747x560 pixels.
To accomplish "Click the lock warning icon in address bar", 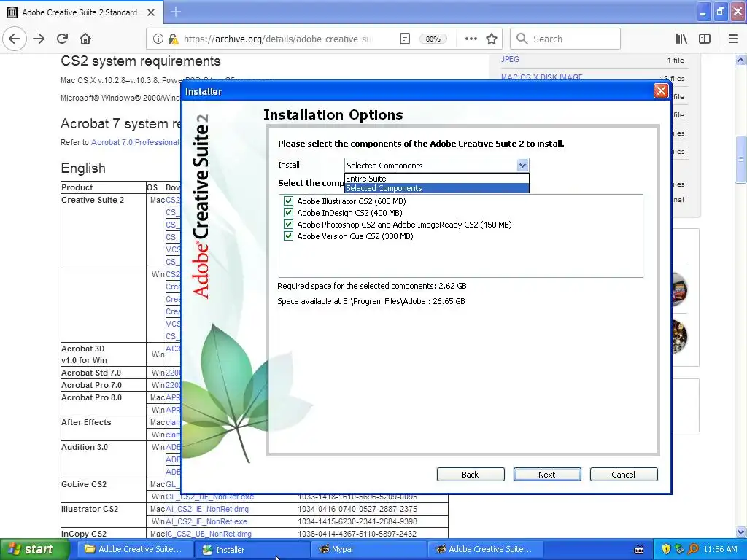I will coord(174,39).
